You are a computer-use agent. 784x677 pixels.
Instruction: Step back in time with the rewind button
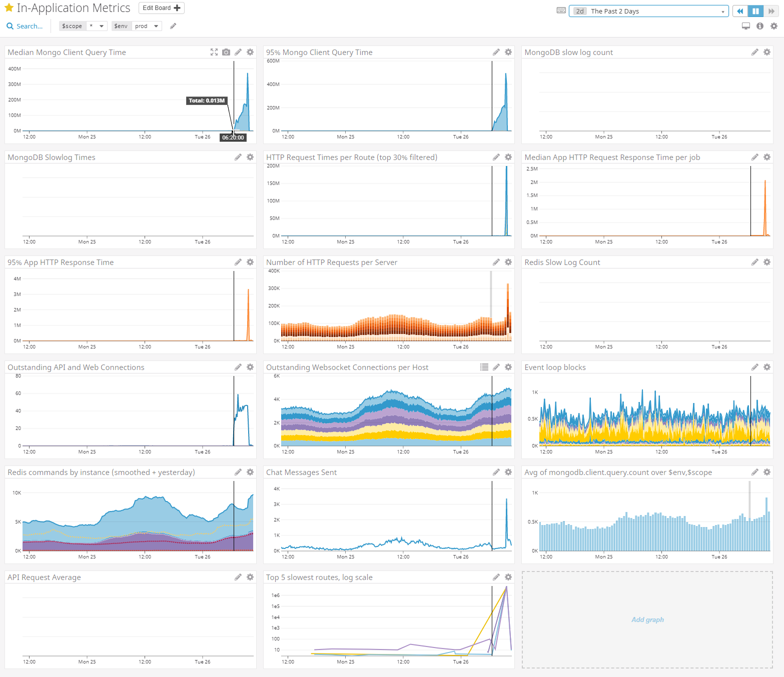740,11
